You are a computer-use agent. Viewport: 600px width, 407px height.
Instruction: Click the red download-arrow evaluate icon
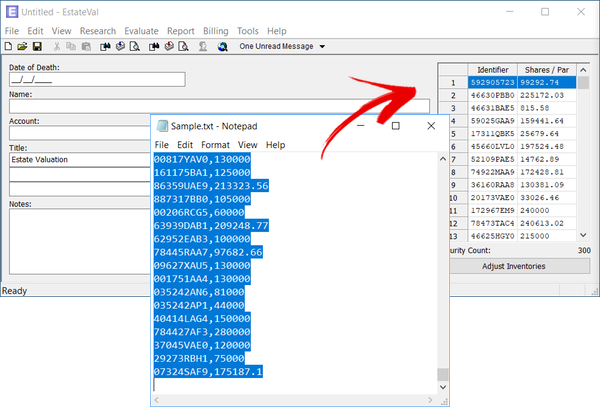[169, 46]
